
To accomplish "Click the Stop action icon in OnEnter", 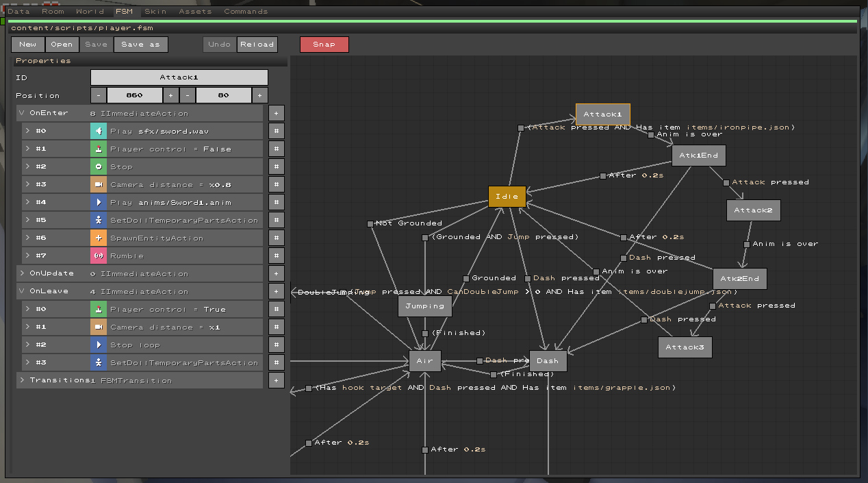I will click(x=99, y=166).
